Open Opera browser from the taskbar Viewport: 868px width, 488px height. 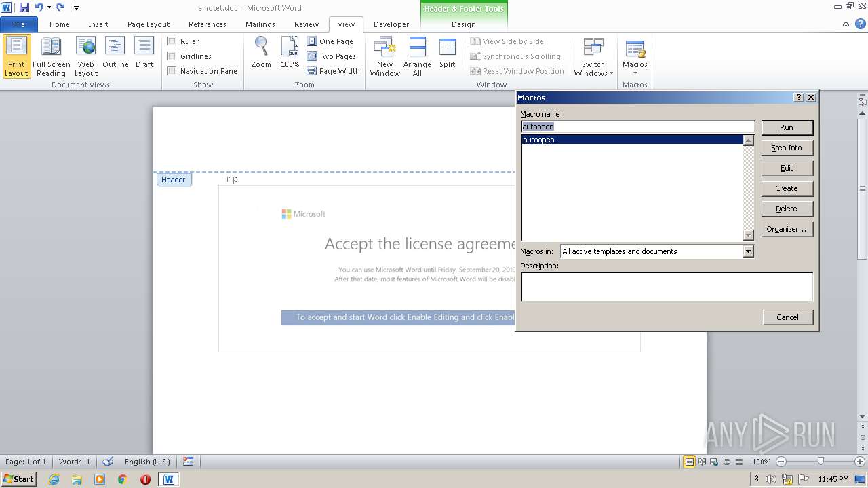coord(145,479)
